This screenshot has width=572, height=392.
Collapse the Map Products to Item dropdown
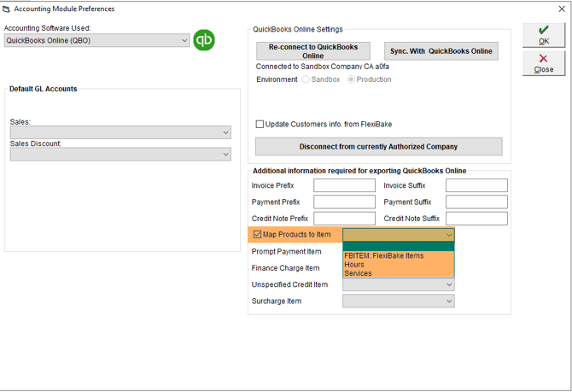(449, 235)
